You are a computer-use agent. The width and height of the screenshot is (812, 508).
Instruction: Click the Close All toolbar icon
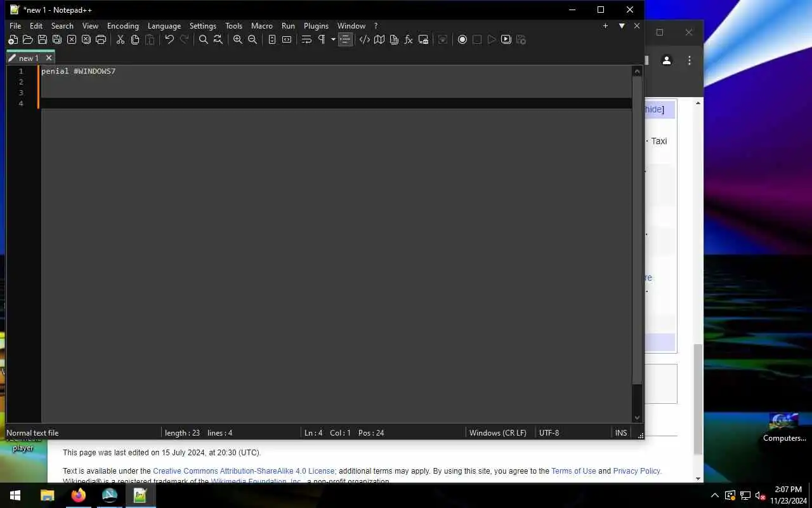86,39
